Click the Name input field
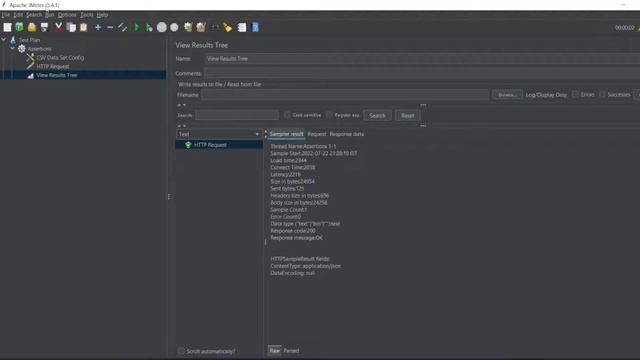The width and height of the screenshot is (640, 360). (422, 59)
